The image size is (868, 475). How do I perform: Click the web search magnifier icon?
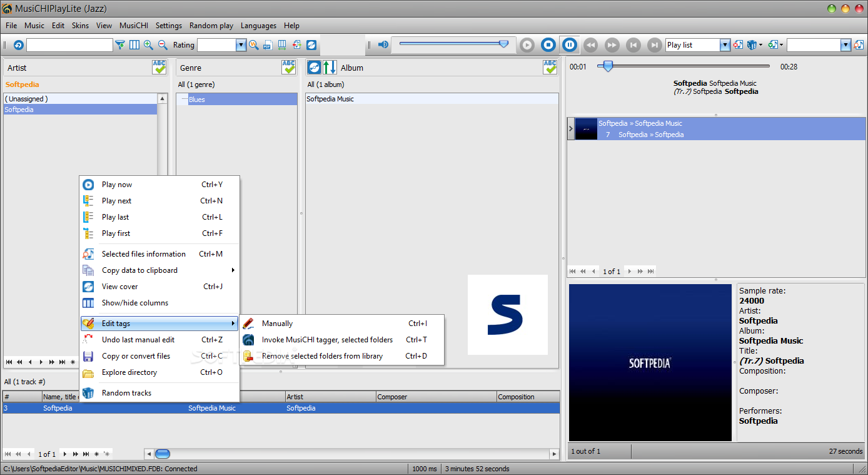(253, 45)
